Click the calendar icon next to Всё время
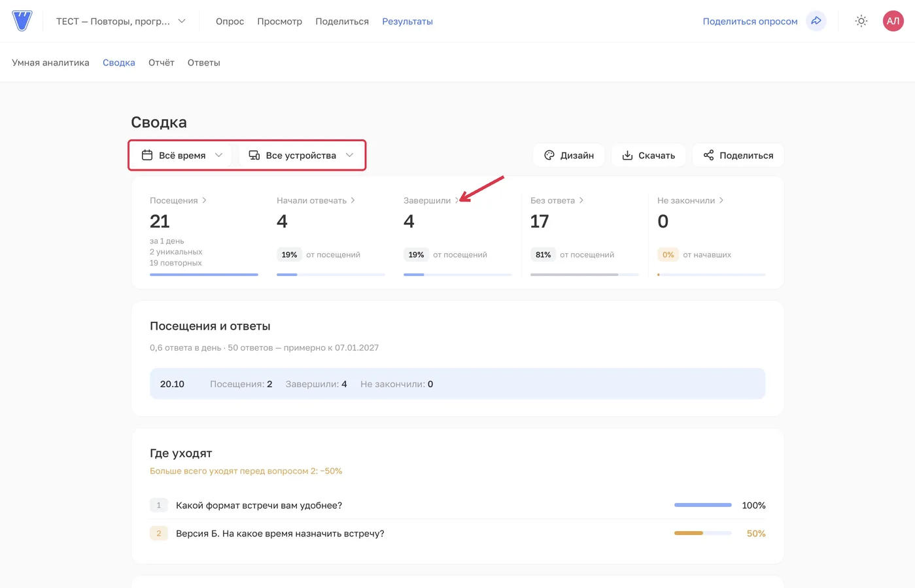Screen dimensions: 915x588 coord(147,155)
